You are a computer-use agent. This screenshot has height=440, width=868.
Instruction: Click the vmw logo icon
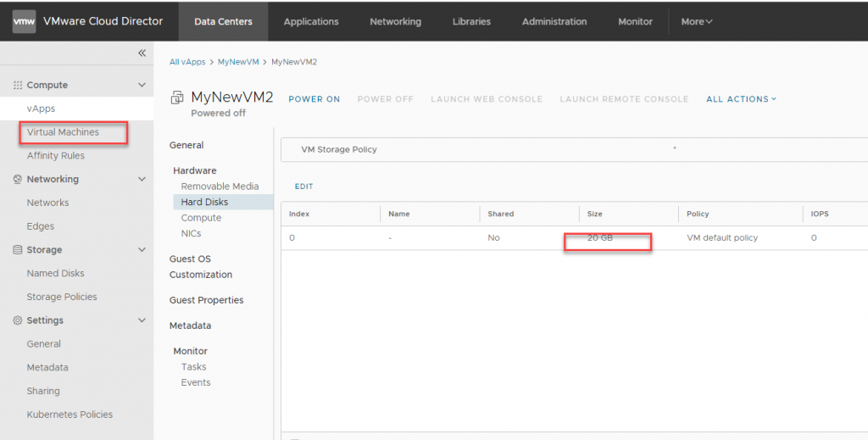(x=24, y=21)
